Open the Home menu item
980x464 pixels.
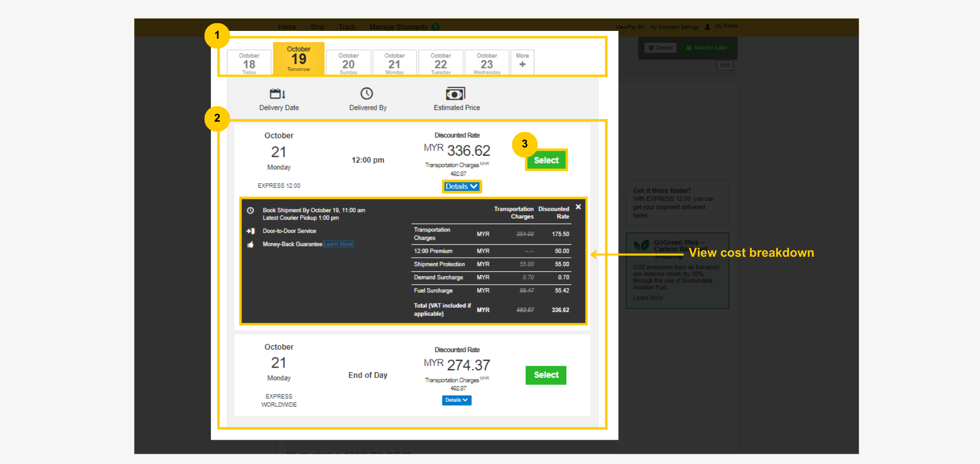[x=287, y=27]
